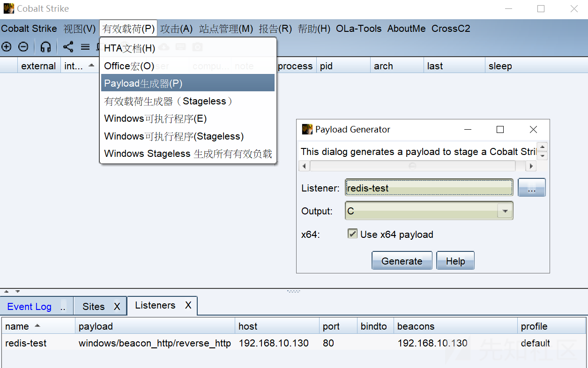
Task: Click the Payload Generator dialog logo icon
Action: click(x=307, y=129)
